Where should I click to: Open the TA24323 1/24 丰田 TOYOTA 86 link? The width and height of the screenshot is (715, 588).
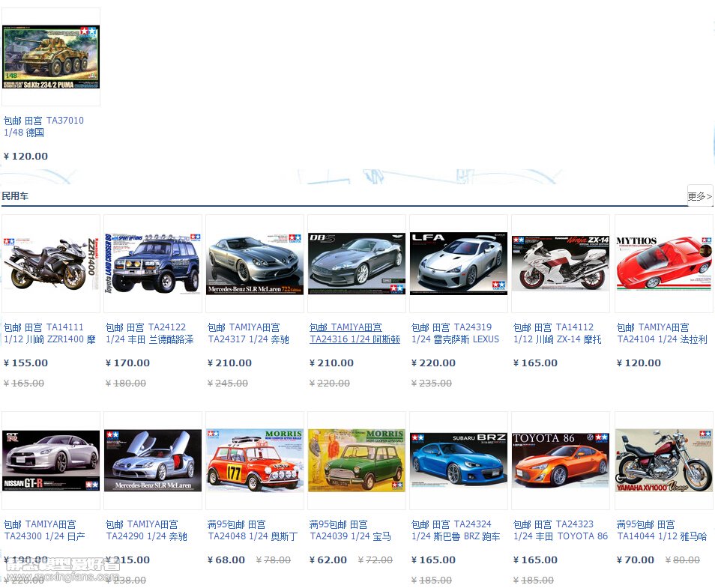click(561, 530)
